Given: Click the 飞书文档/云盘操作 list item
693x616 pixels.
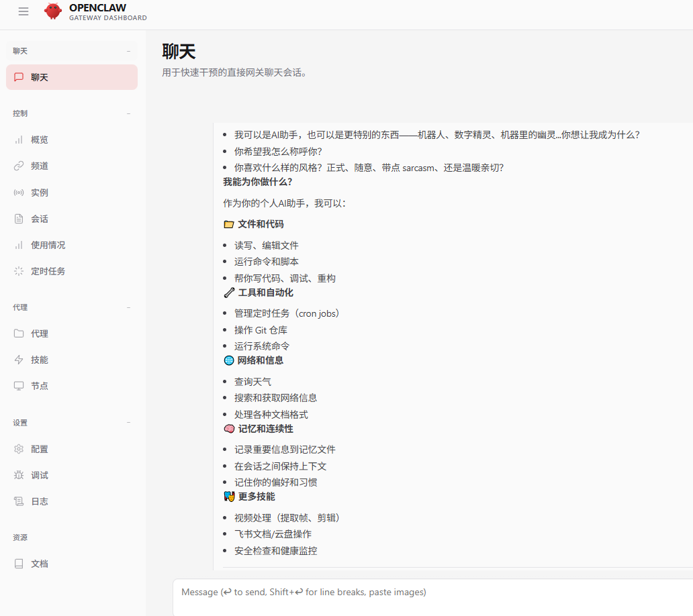Looking at the screenshot, I should [x=273, y=534].
